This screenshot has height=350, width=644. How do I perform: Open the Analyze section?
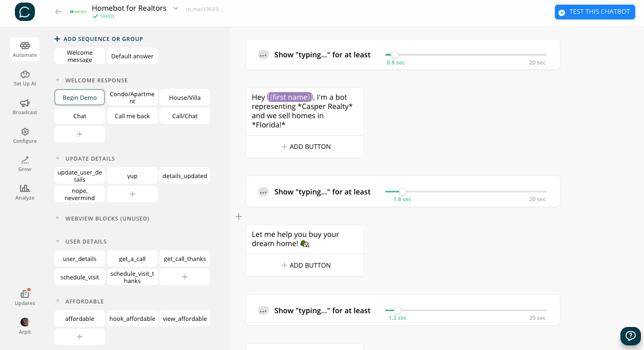coord(25,191)
